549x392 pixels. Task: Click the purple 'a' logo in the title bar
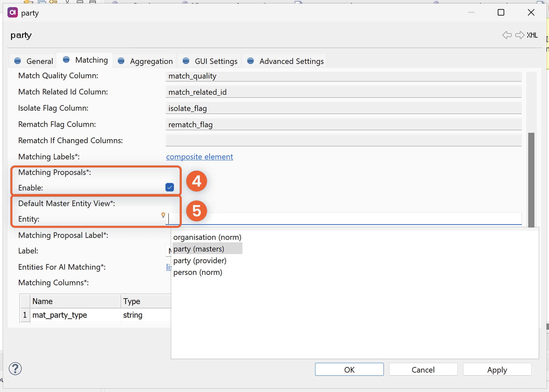(12, 13)
